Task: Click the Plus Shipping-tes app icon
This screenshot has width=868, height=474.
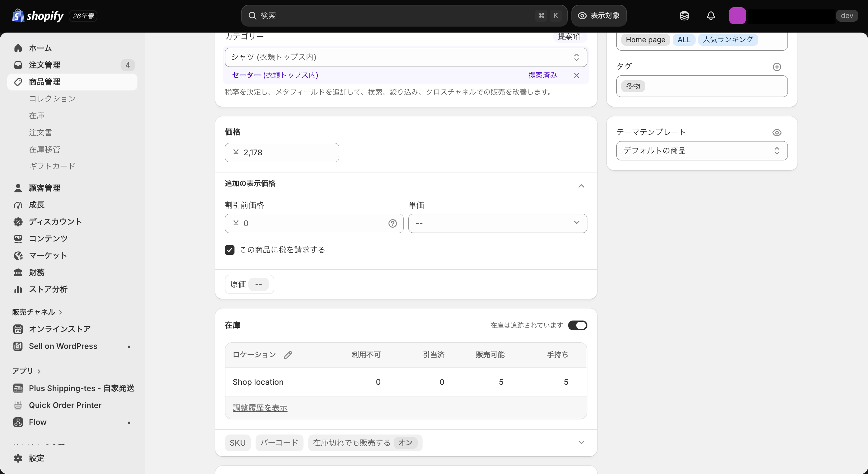Action: tap(18, 388)
